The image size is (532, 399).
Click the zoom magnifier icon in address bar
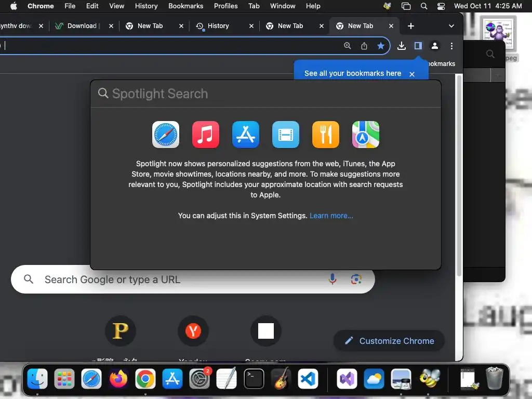348,46
